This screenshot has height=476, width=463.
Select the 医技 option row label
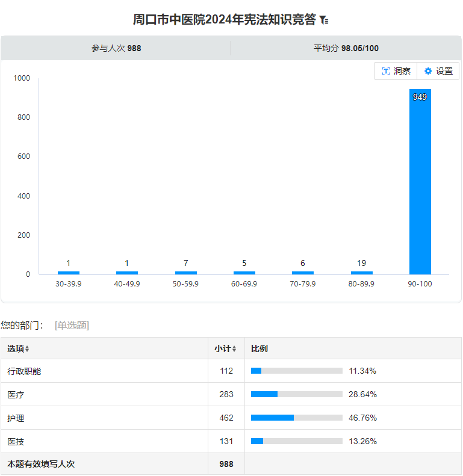point(16,441)
